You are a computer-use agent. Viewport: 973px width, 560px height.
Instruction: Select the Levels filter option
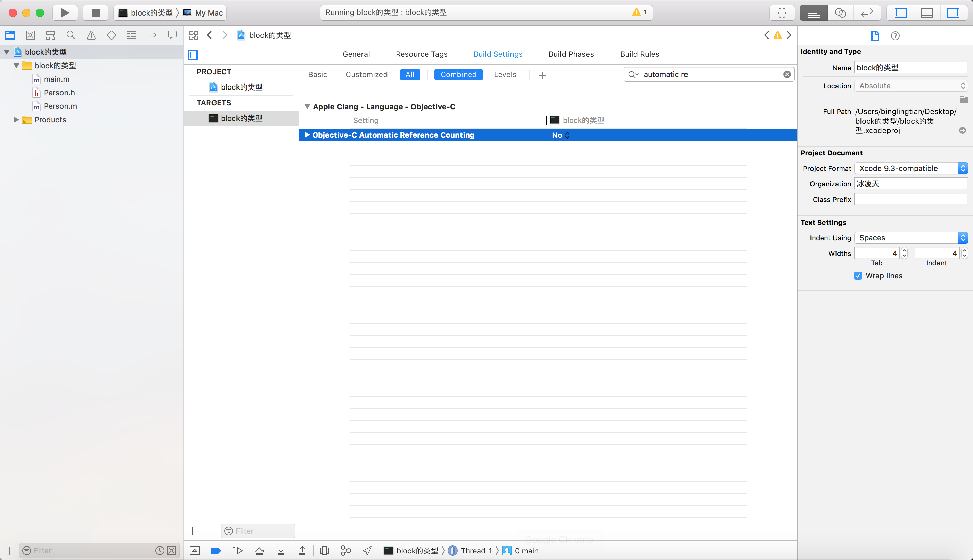(x=505, y=75)
